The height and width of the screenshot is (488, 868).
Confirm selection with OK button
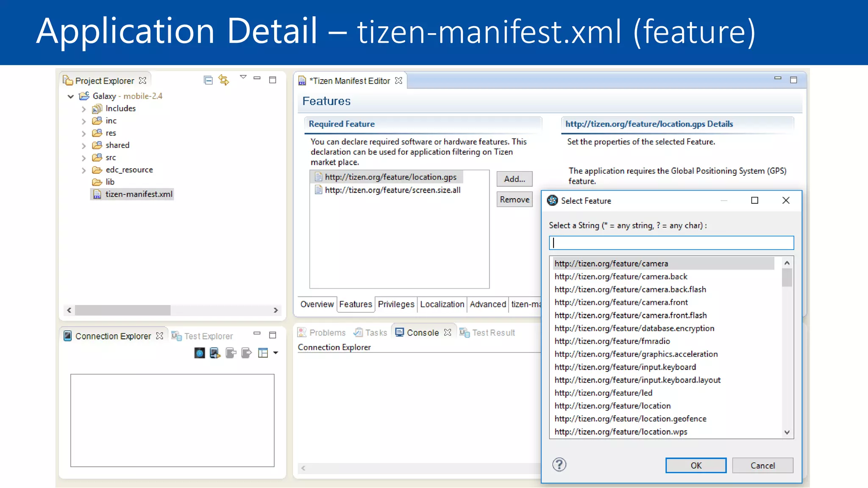(696, 465)
